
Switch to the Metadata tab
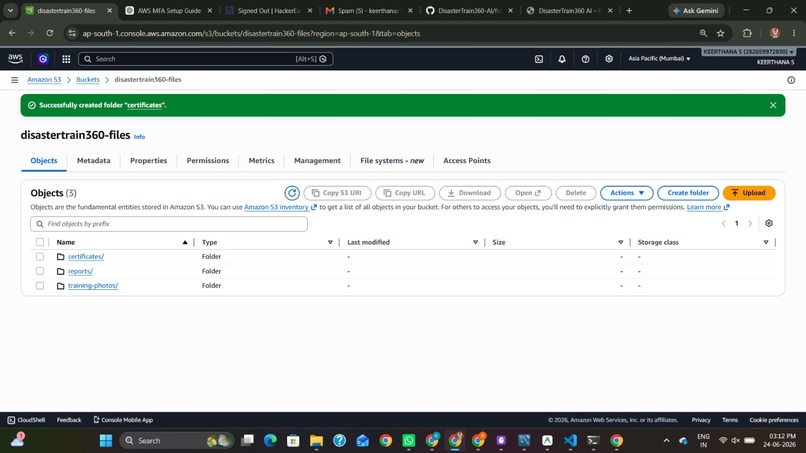pyautogui.click(x=94, y=160)
